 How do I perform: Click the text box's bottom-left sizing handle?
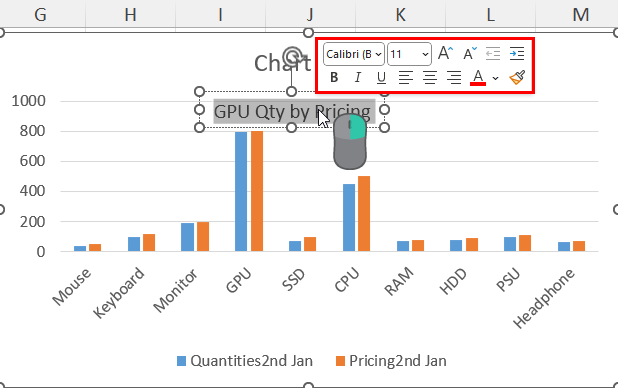[199, 127]
